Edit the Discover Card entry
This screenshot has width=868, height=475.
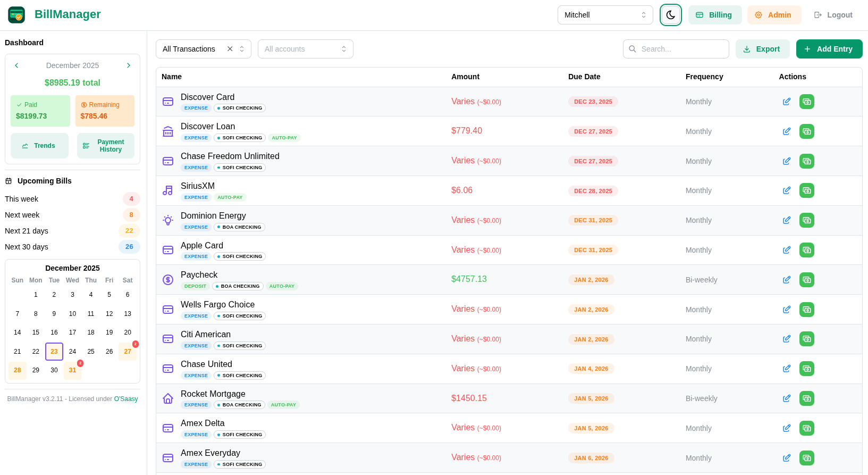[787, 102]
